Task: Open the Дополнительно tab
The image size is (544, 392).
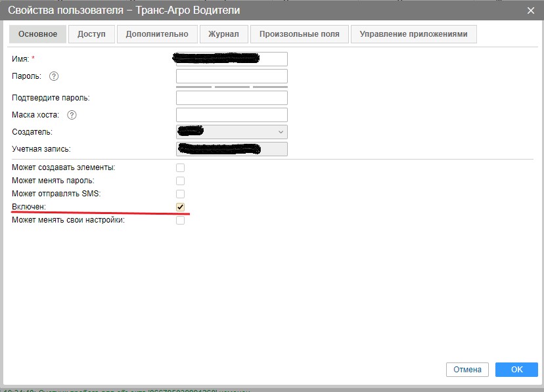Action: pos(157,34)
